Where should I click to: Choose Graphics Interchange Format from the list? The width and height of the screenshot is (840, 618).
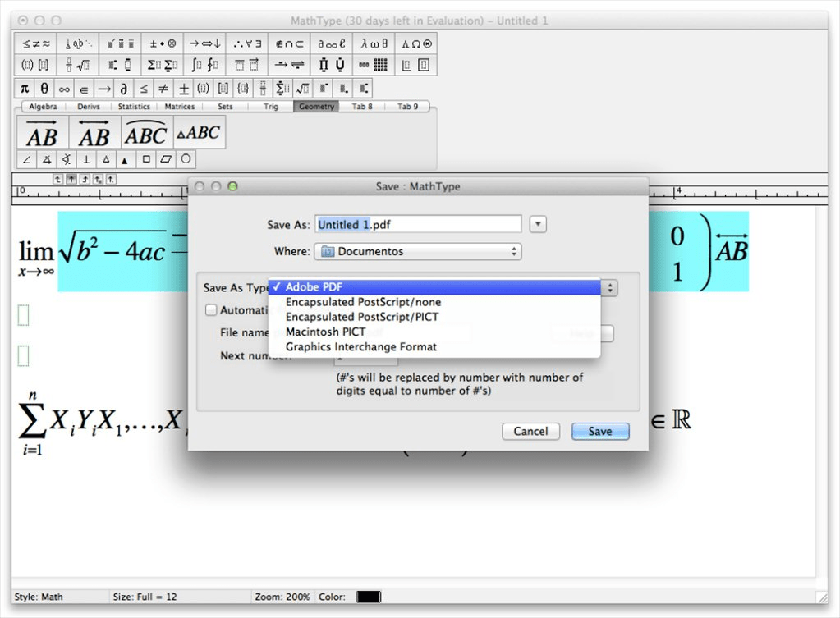coord(360,347)
